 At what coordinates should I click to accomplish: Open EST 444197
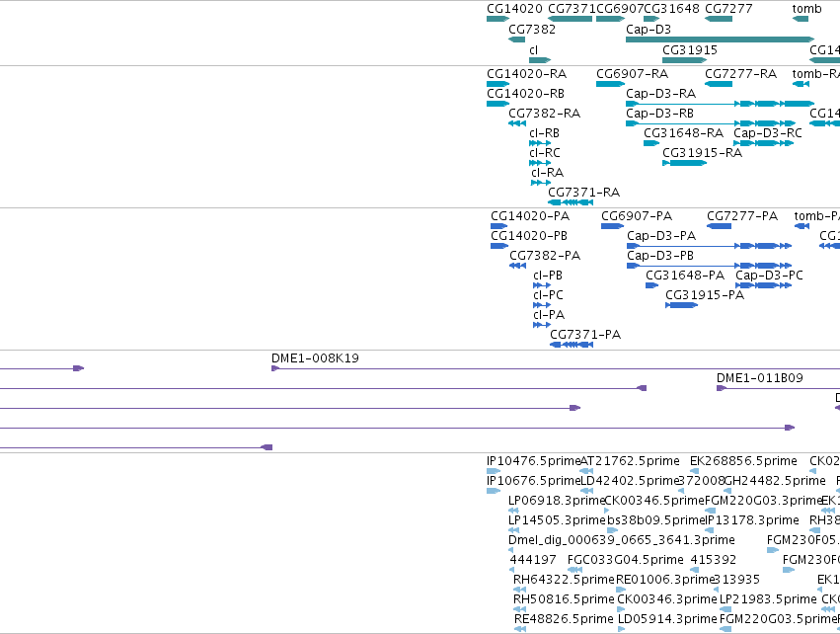click(533, 560)
